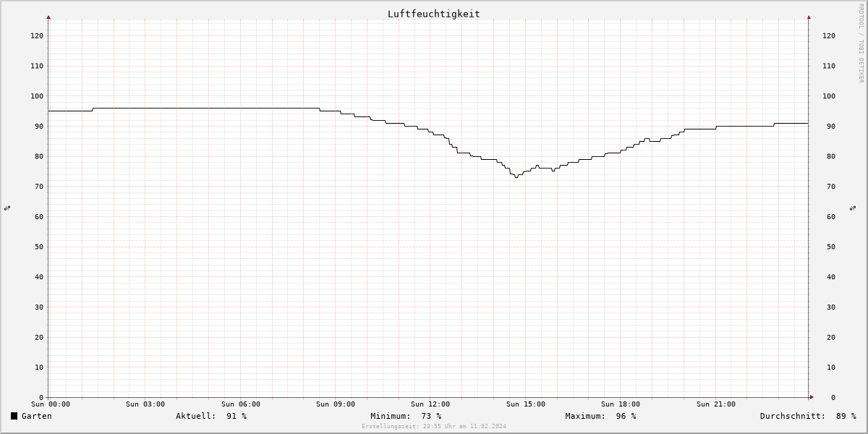Screen dimensions: 868x434
Task: Click the 110 label on right axis
Action: pos(828,66)
